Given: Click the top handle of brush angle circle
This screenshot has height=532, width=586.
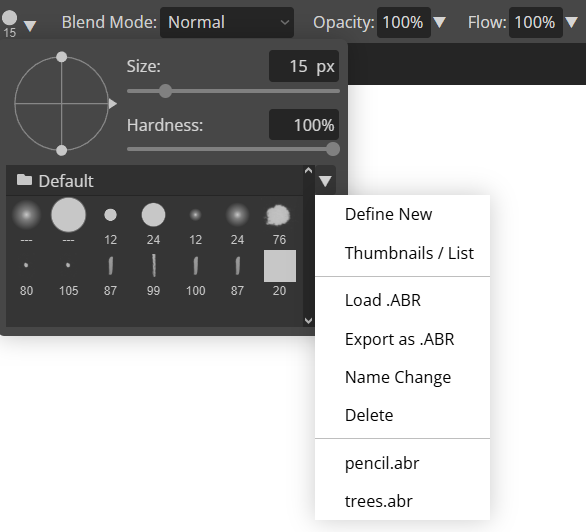Looking at the screenshot, I should 61,57.
